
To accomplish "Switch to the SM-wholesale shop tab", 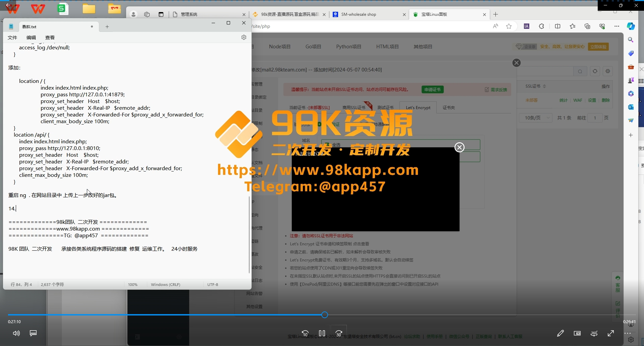I will [x=369, y=14].
